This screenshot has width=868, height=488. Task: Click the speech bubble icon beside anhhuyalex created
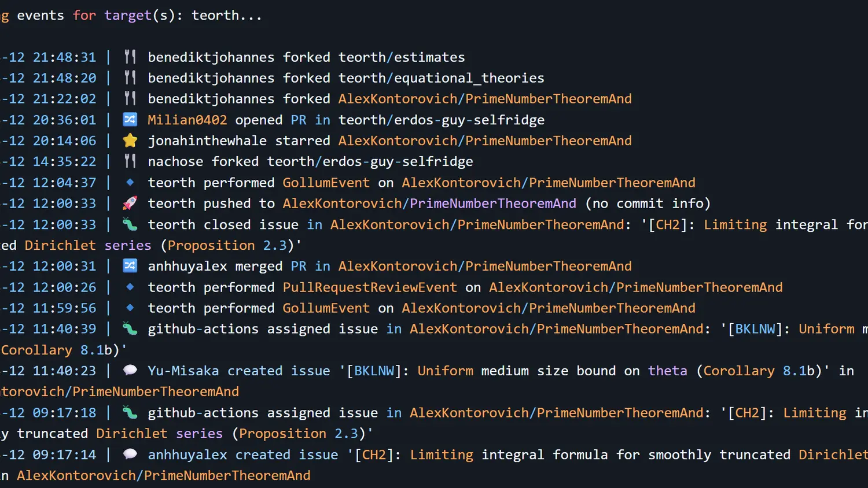click(x=130, y=454)
